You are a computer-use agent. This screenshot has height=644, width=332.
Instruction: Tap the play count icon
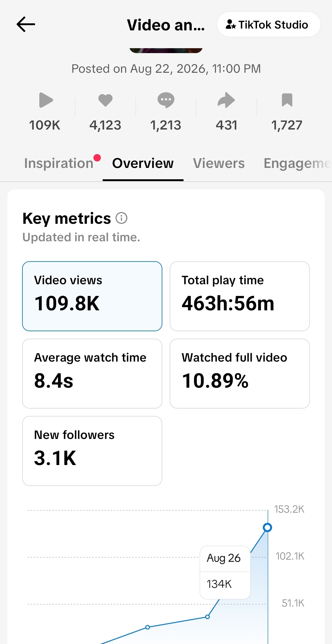(46, 100)
